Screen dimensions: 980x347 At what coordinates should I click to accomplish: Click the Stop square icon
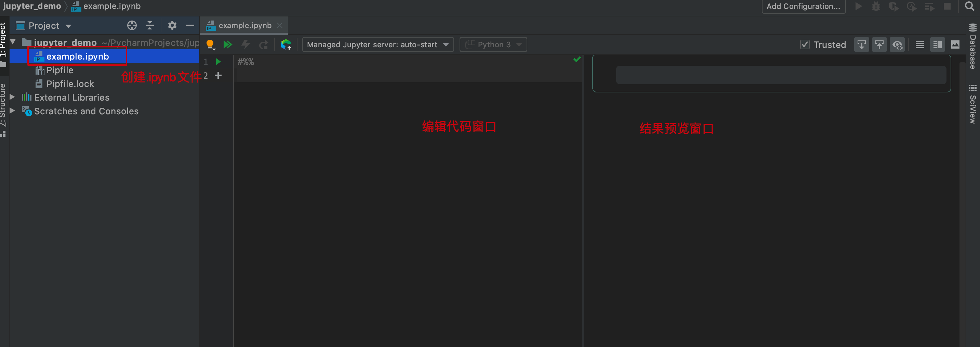pyautogui.click(x=947, y=6)
